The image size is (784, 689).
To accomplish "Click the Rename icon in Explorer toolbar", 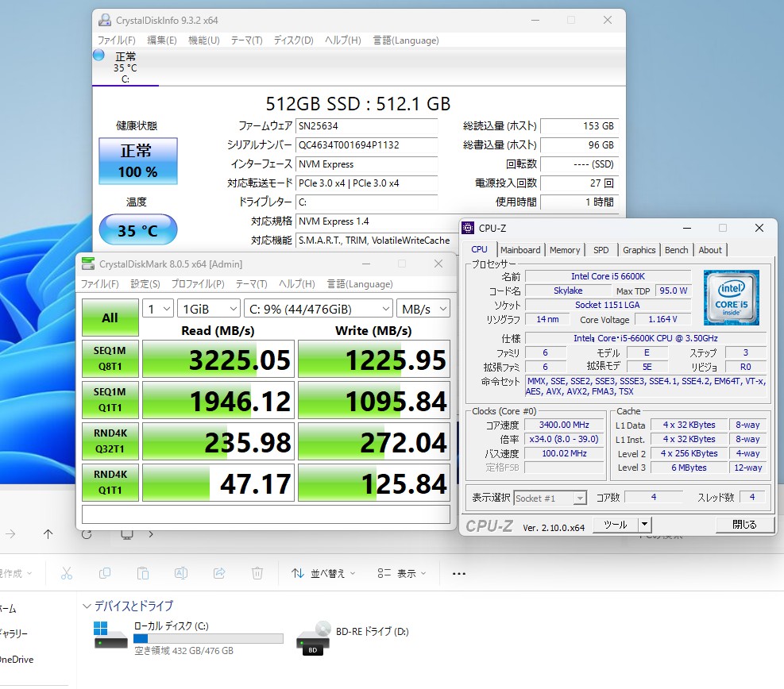I will [x=181, y=574].
